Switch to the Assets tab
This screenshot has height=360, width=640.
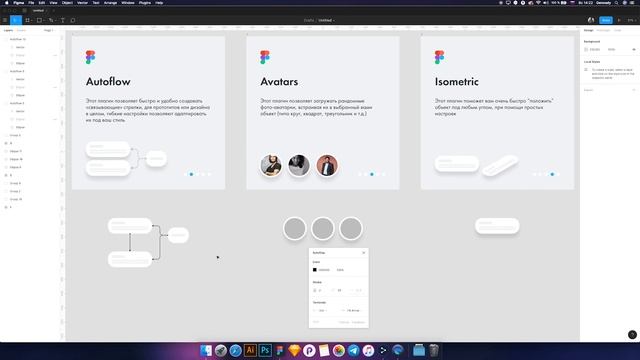pyautogui.click(x=21, y=30)
